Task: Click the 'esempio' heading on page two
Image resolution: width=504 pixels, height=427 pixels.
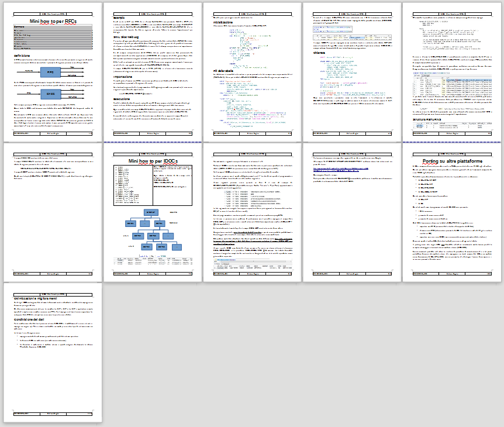Action: [x=119, y=18]
